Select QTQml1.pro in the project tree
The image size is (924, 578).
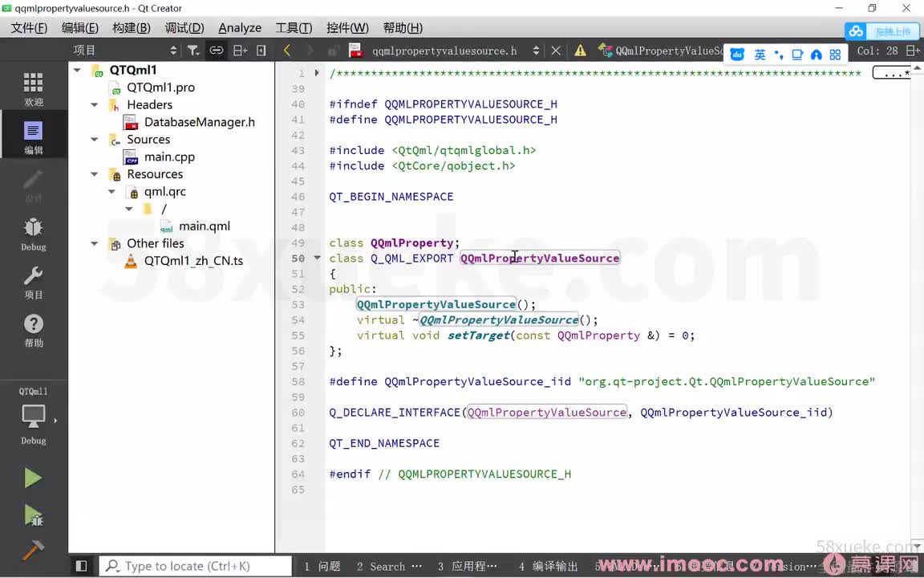pyautogui.click(x=160, y=88)
